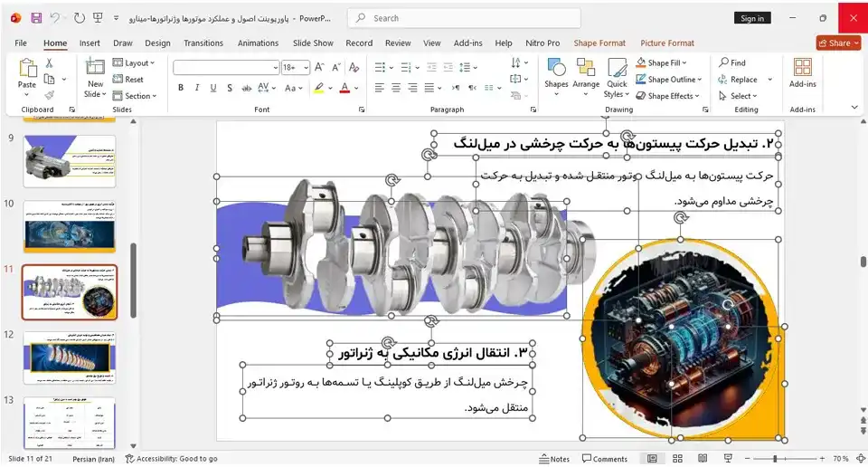Screen dimensions: 868x467
Task: Select slide 10 thumbnail
Action: [x=70, y=226]
